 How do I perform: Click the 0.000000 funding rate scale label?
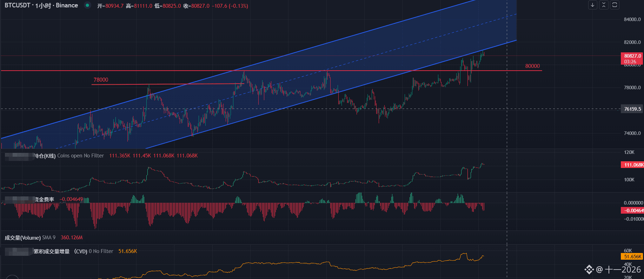tap(633, 203)
